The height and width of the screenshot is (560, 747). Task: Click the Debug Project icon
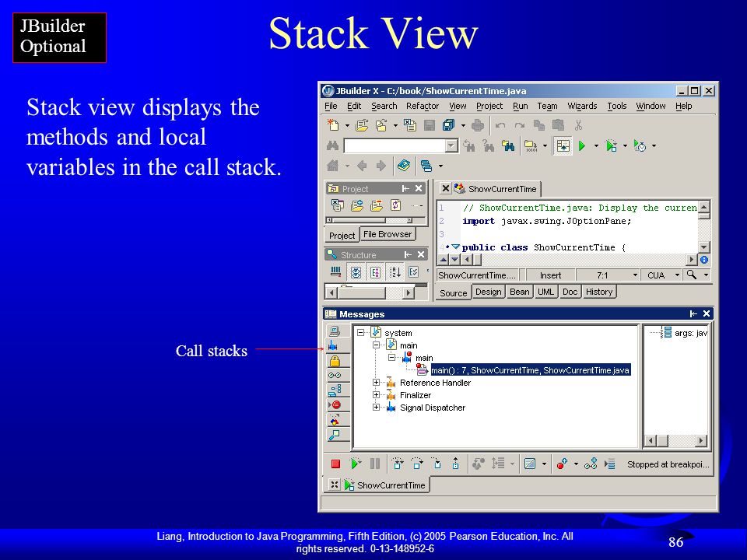[612, 145]
